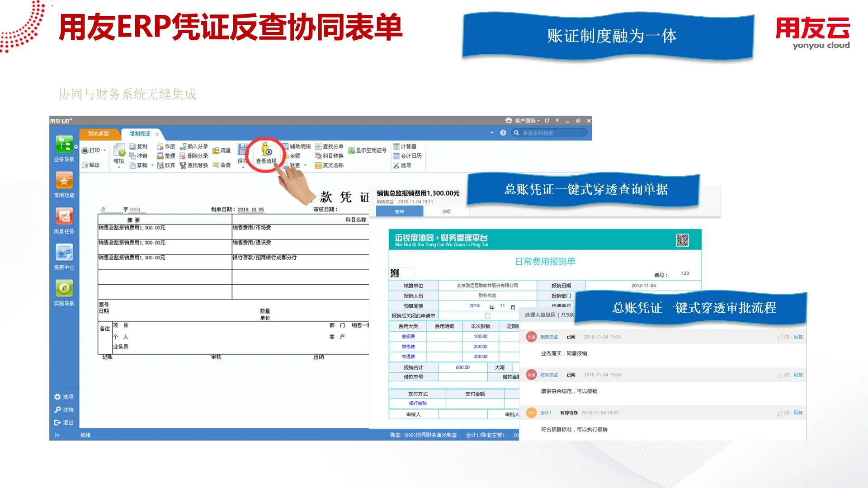Image resolution: width=868 pixels, height=488 pixels.
Task: Click the 插入分录 insert entry icon
Action: coord(183,146)
